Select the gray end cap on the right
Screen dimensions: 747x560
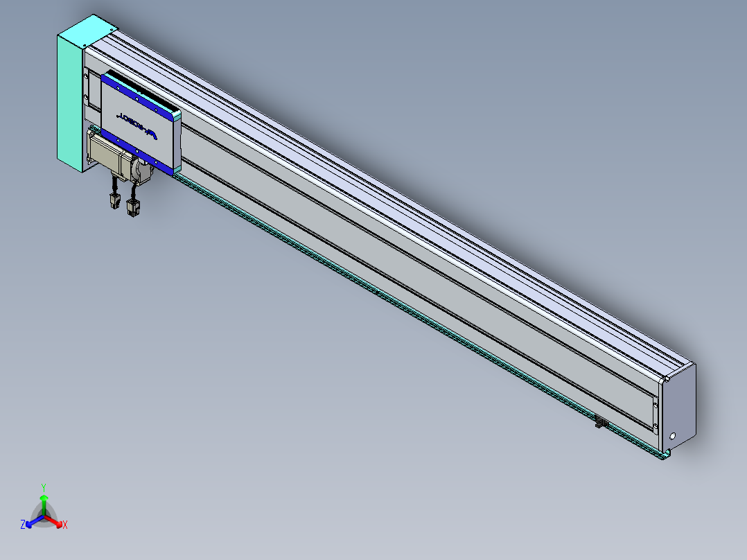click(x=679, y=409)
